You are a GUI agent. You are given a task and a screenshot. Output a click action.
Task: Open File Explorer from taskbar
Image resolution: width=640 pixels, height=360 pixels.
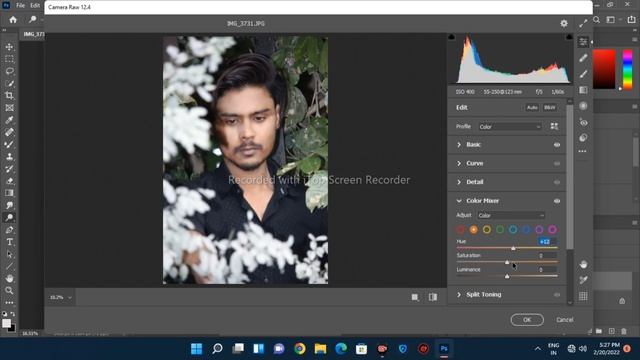320,349
